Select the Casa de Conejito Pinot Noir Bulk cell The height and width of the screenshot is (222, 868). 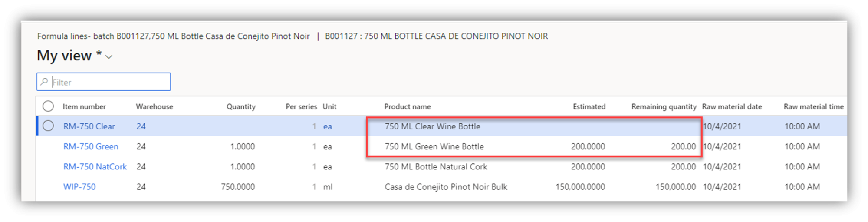[446, 186]
